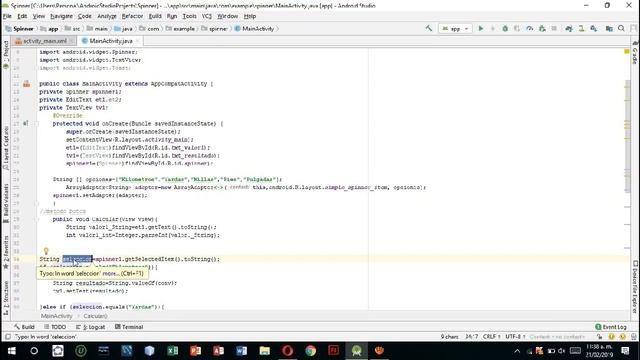Viewport: 640px width, 360px height.
Task: Click the main breadcrumb in navigation bar
Action: (x=98, y=29)
